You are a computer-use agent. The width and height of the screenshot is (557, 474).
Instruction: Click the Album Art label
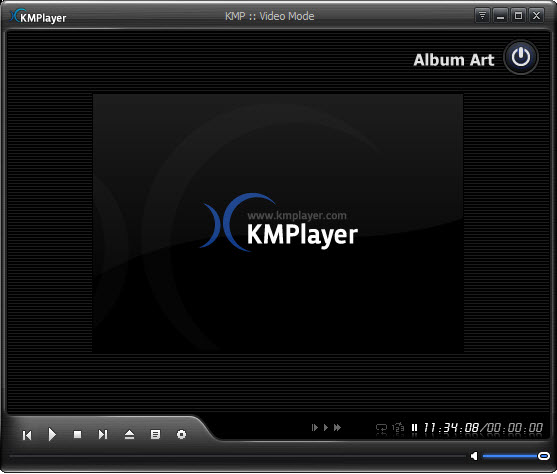pos(454,60)
